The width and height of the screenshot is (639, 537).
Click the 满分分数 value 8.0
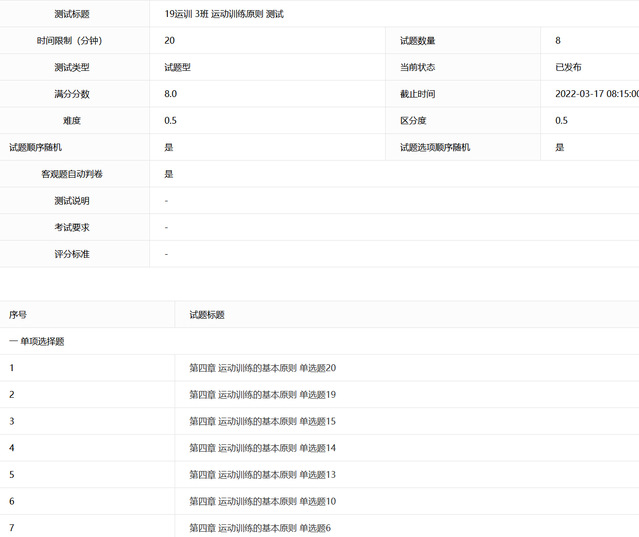tap(171, 94)
